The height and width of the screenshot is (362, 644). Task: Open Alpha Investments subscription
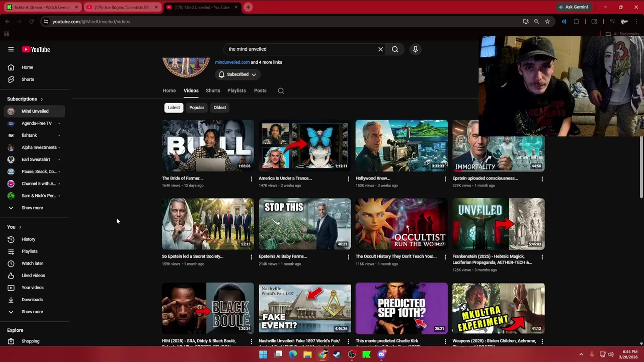(x=35, y=147)
